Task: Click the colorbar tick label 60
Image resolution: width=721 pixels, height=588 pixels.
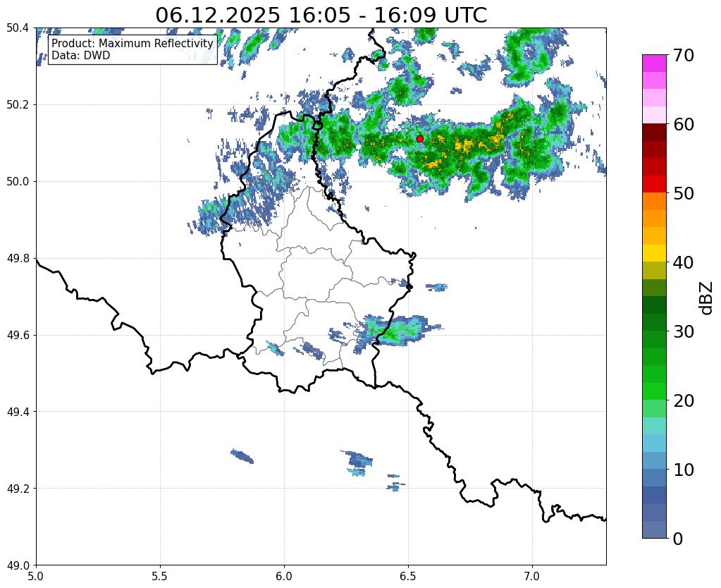Action: 684,124
